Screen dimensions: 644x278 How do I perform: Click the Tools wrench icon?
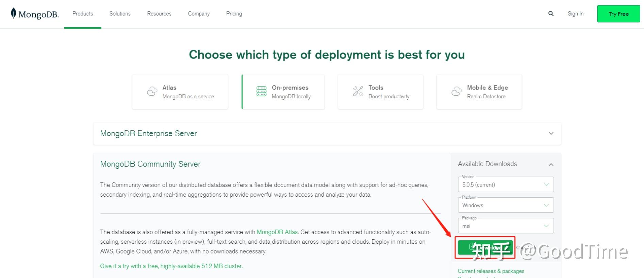point(358,91)
